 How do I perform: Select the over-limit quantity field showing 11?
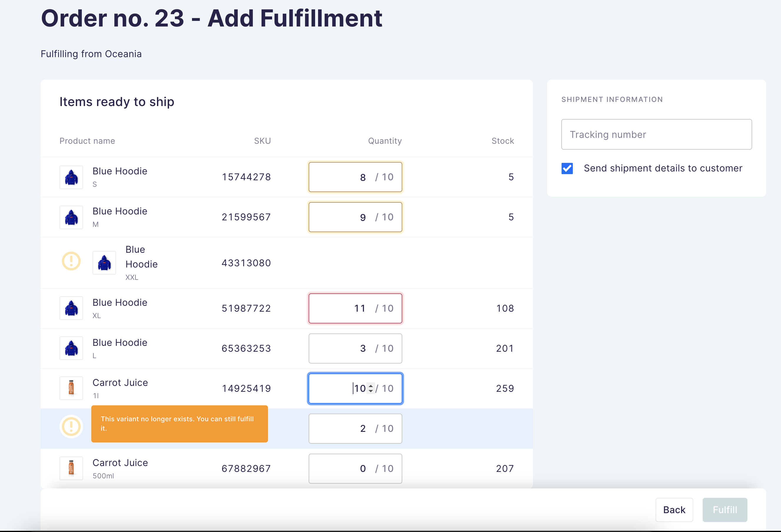[355, 308]
